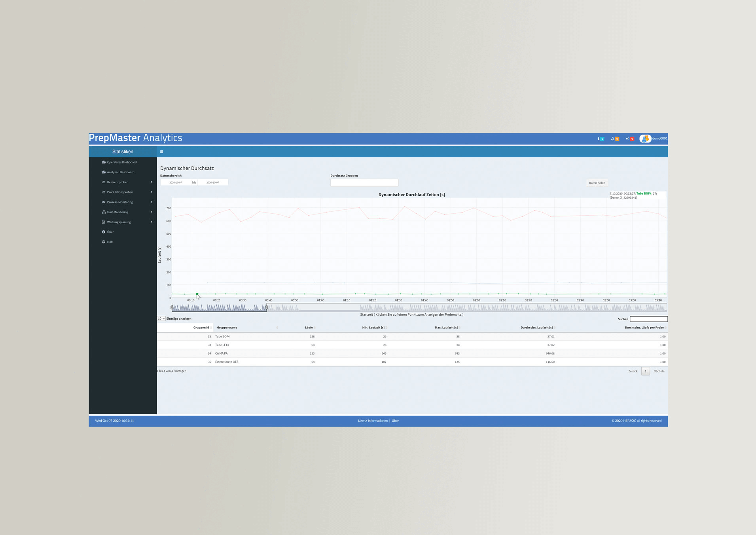Select the Statistiken sidebar header
756x535 pixels.
[x=123, y=152]
